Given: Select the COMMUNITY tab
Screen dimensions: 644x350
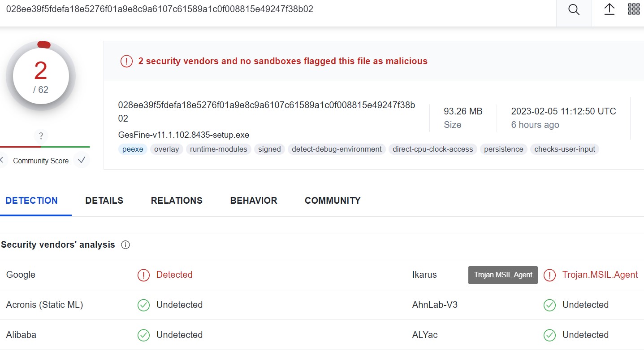Looking at the screenshot, I should point(333,201).
